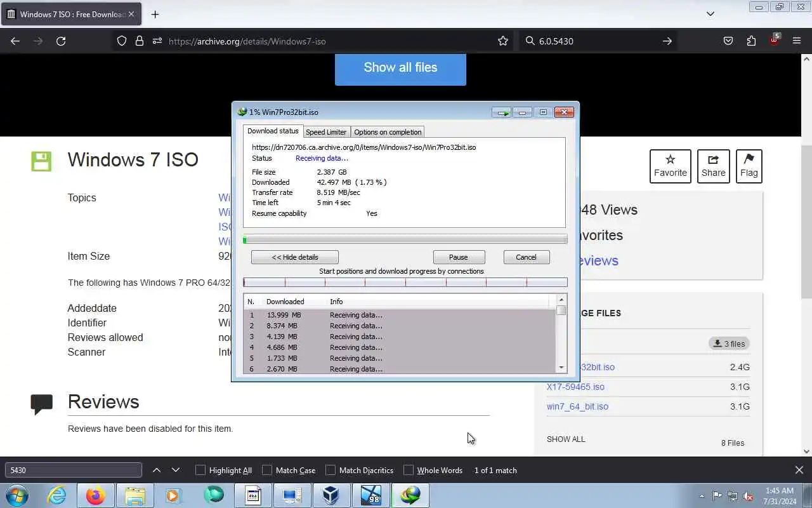This screenshot has height=508, width=812.
Task: Click the IDM globe icon in dialog title bar
Action: click(x=242, y=112)
